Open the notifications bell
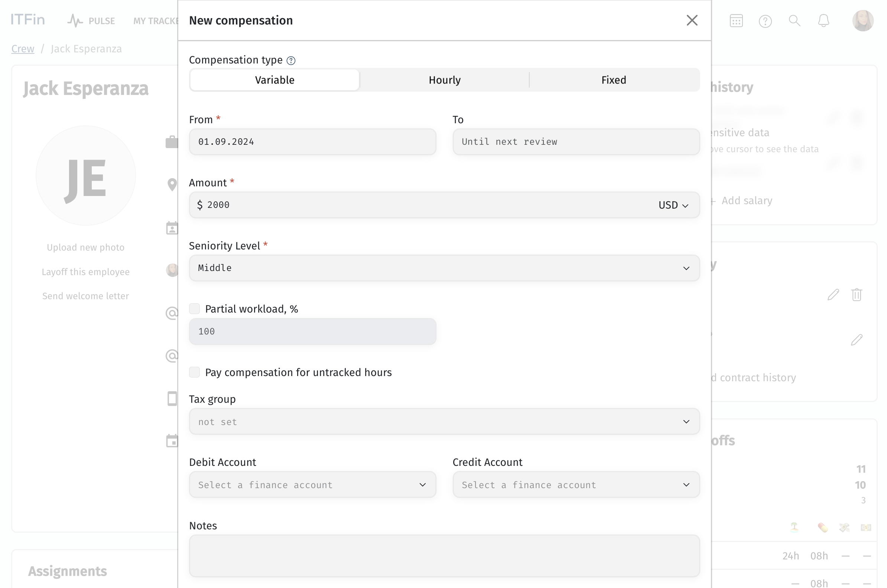 pyautogui.click(x=823, y=21)
